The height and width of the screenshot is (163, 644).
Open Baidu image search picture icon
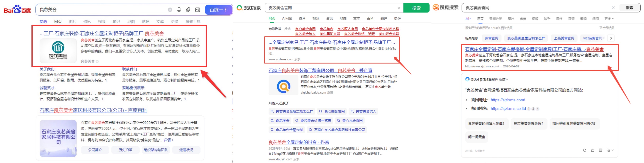(x=198, y=10)
